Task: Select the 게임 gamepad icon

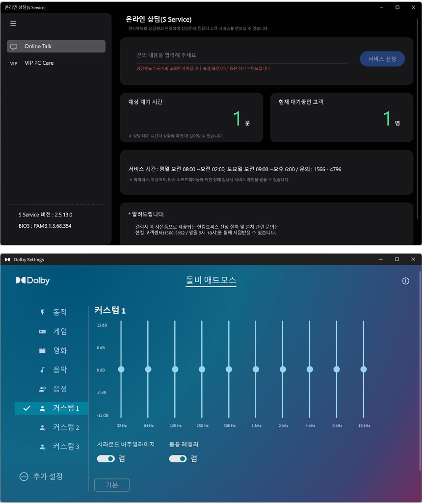Action: click(x=42, y=332)
